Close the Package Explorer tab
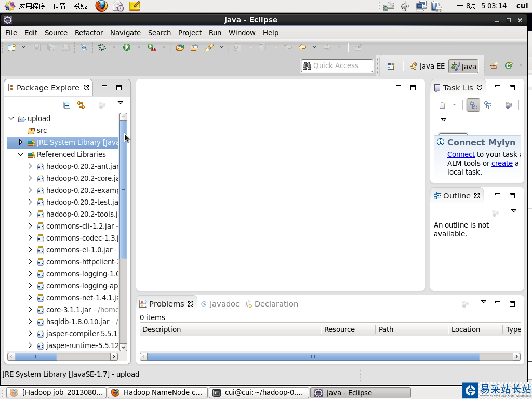 coord(86,88)
